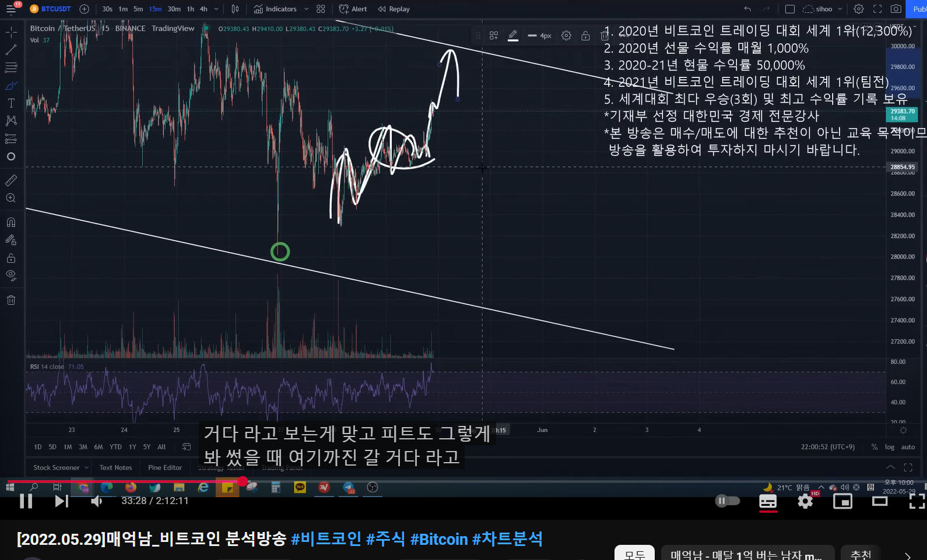Select the Text annotation tool
Screen dimensions: 927x560
11,103
